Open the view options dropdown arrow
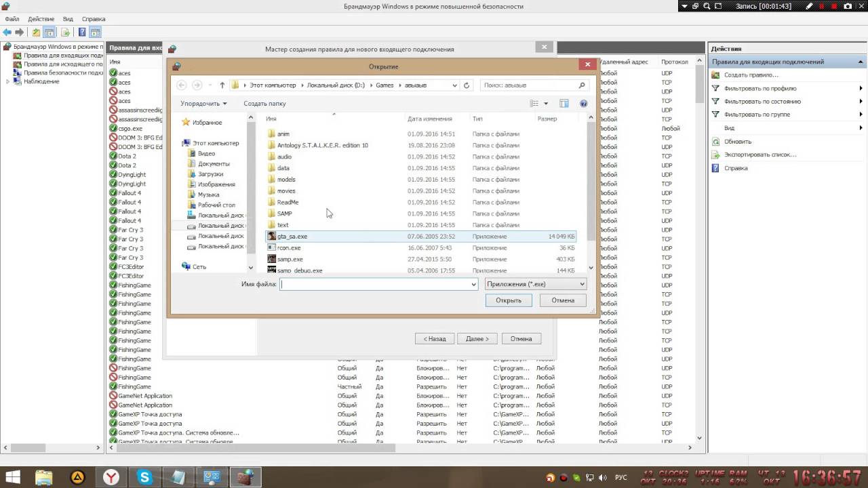The width and height of the screenshot is (868, 488). [x=545, y=104]
